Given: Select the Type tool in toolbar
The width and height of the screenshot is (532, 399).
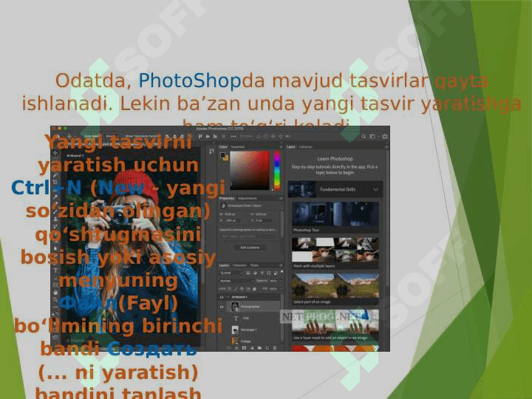Looking at the screenshot, I should 55,270.
